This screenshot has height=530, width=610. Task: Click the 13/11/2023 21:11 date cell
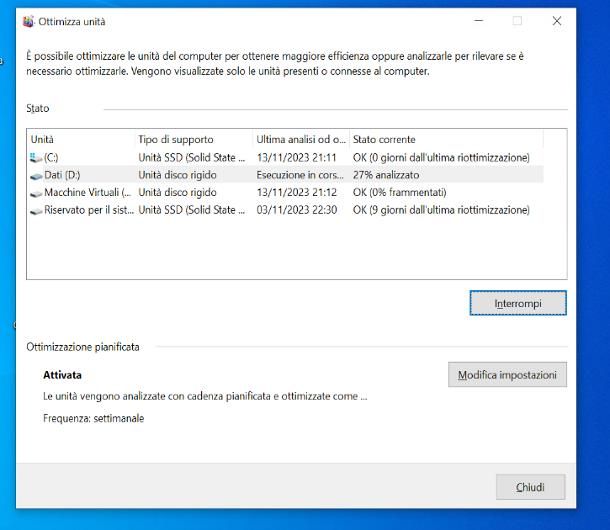click(x=296, y=158)
